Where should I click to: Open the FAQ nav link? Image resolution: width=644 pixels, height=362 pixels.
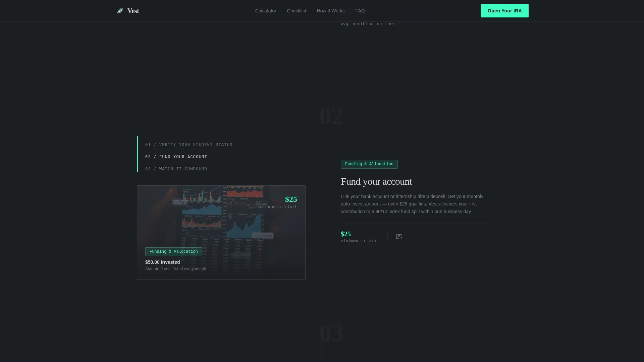360,11
